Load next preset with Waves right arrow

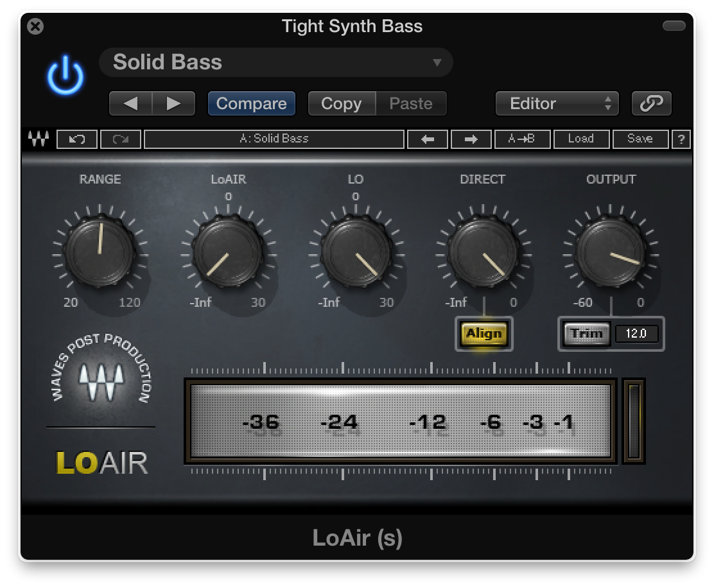pos(471,139)
